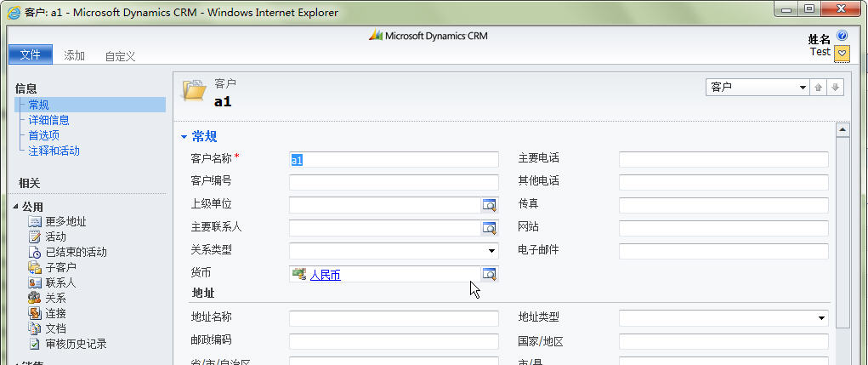The image size is (868, 365).
Task: Go to next record with down arrow
Action: coord(836,88)
